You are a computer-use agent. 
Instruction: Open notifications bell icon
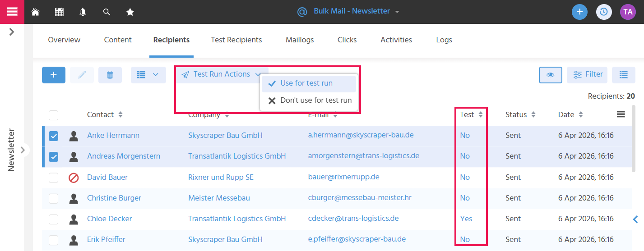pos(83,12)
